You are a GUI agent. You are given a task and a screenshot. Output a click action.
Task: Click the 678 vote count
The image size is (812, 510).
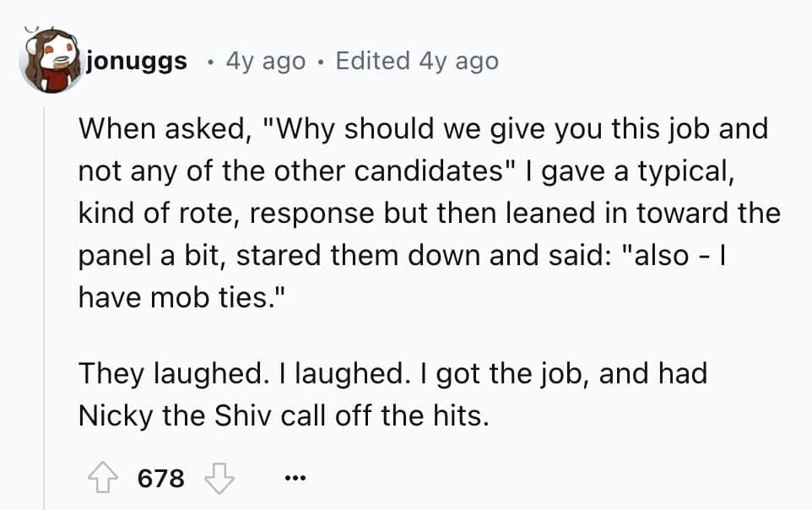pos(162,478)
